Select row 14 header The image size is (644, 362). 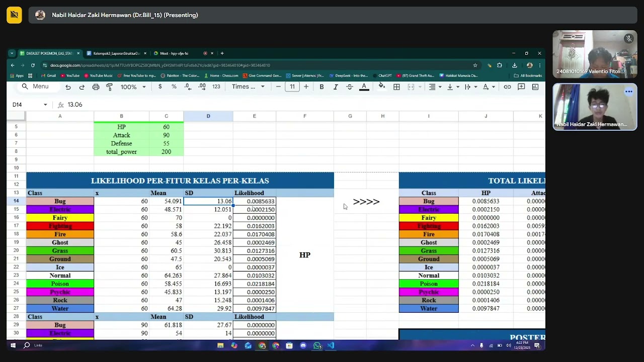point(16,201)
